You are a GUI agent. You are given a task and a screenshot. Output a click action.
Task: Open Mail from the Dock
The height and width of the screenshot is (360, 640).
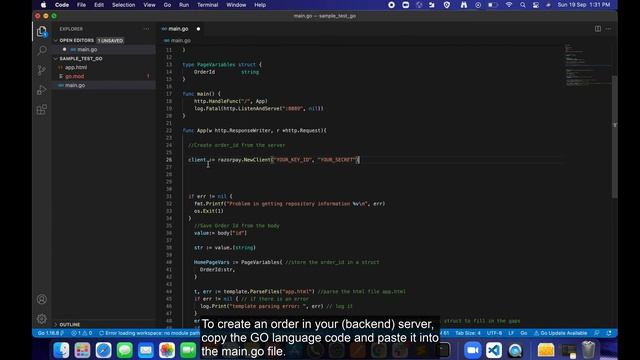coord(146,350)
